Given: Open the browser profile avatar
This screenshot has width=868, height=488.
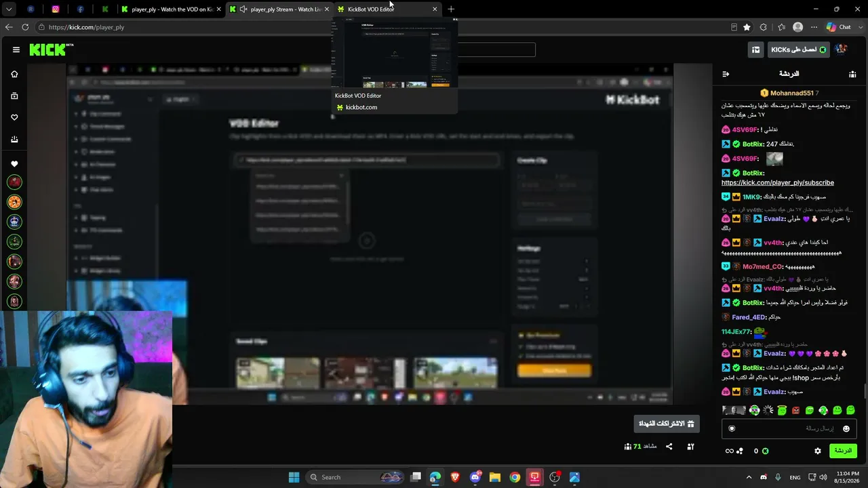Looking at the screenshot, I should click(x=797, y=27).
